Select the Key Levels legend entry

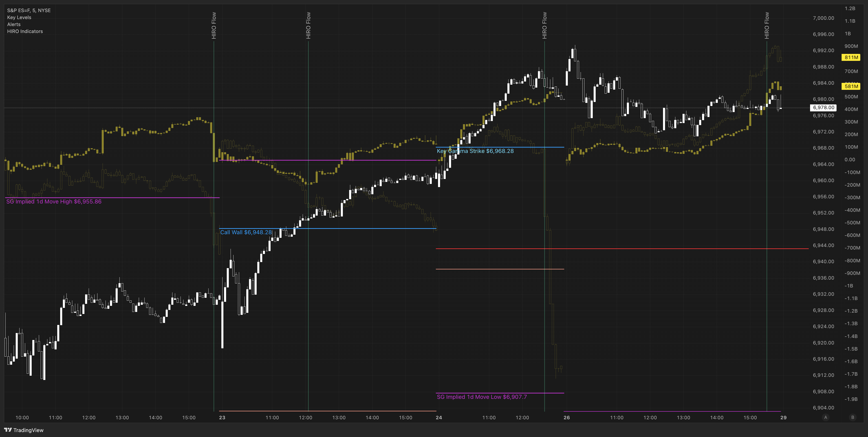(x=19, y=18)
